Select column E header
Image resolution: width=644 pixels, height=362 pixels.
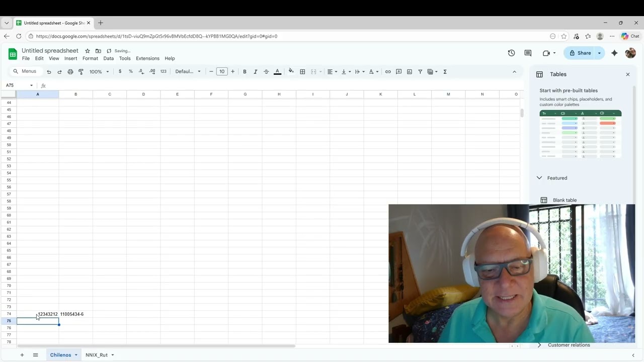(x=177, y=94)
